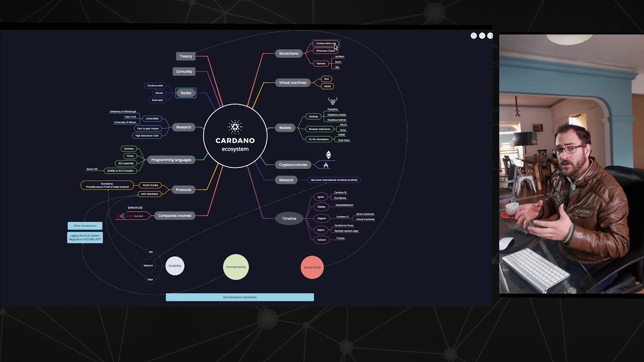Select the Proof of stake node
The width and height of the screenshot is (644, 362).
pyautogui.click(x=150, y=185)
